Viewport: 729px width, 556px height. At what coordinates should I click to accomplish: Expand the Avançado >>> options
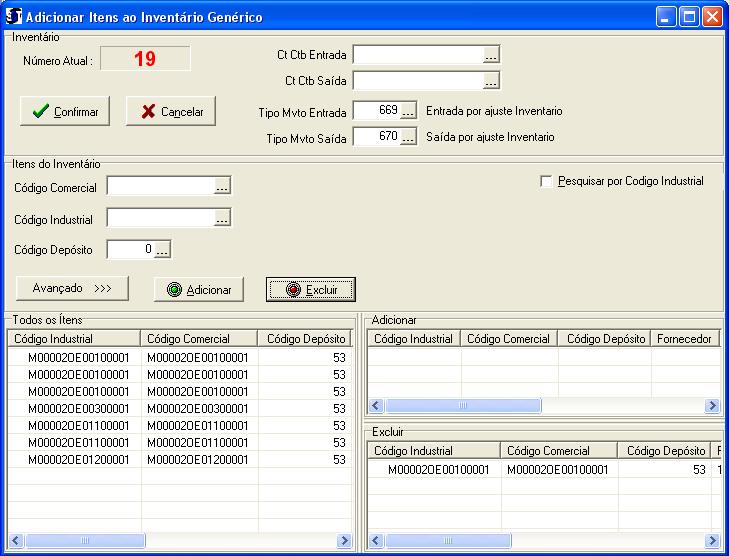tap(72, 288)
